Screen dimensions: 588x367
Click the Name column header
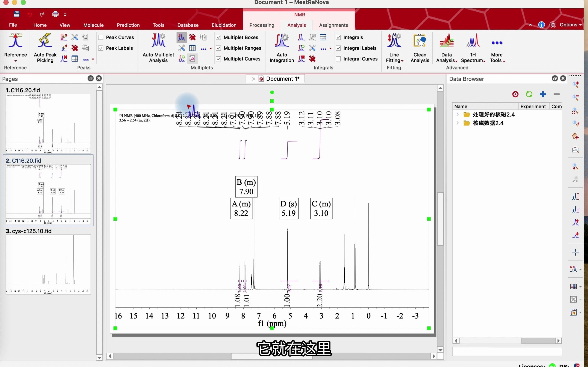485,106
